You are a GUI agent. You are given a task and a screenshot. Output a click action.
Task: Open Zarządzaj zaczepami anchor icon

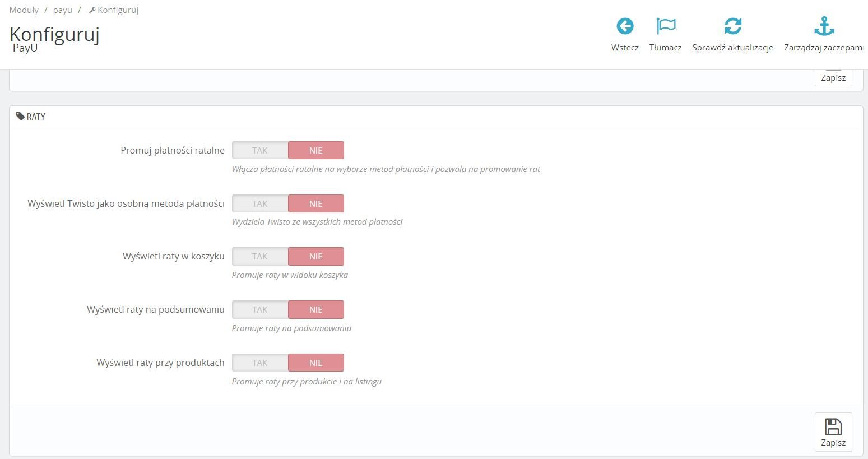click(824, 26)
